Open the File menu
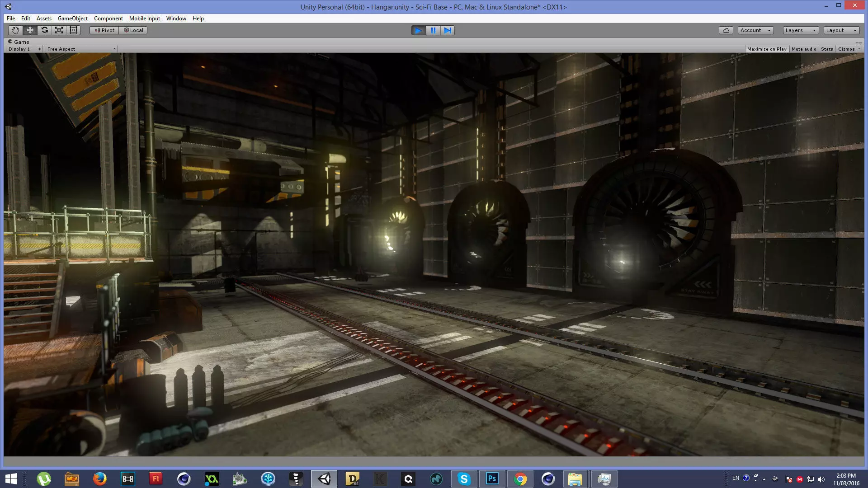 coord(11,19)
